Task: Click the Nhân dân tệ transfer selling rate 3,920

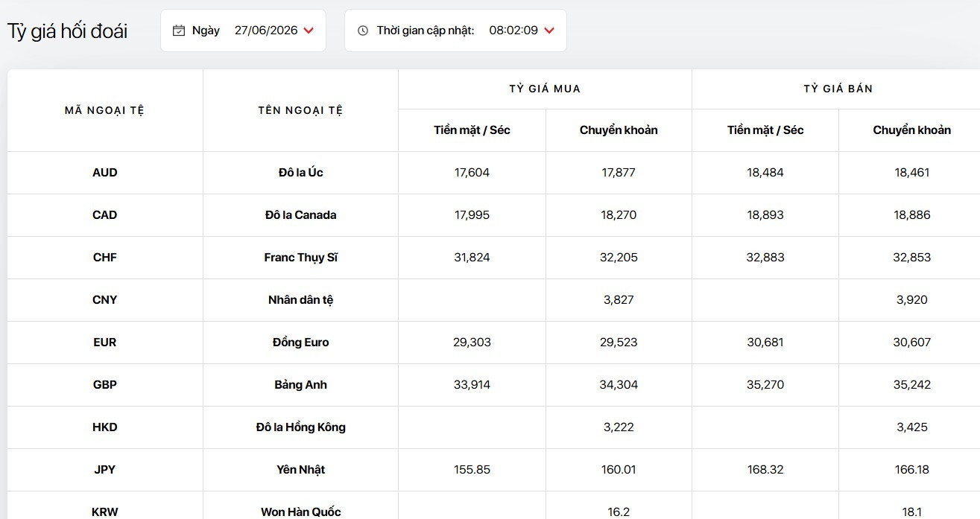Action: click(912, 300)
